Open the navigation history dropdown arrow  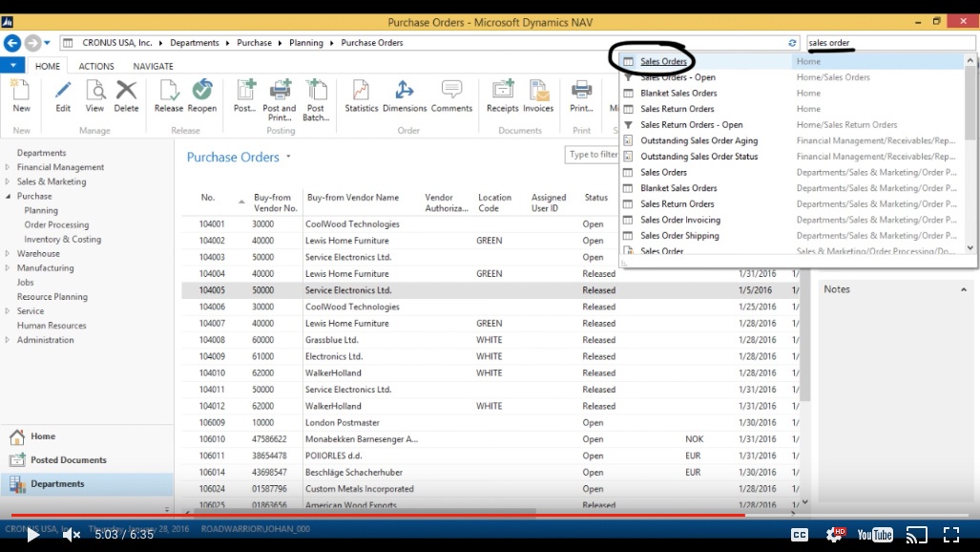47,43
